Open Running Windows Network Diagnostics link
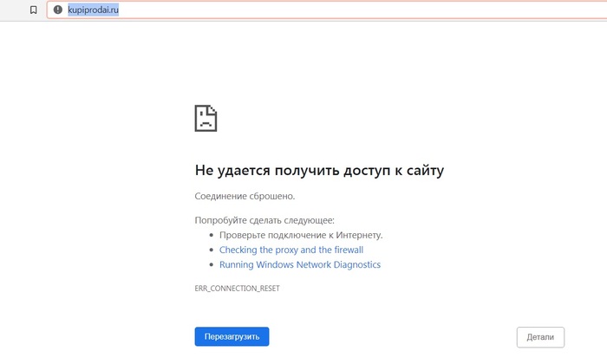The image size is (607, 364). click(300, 264)
